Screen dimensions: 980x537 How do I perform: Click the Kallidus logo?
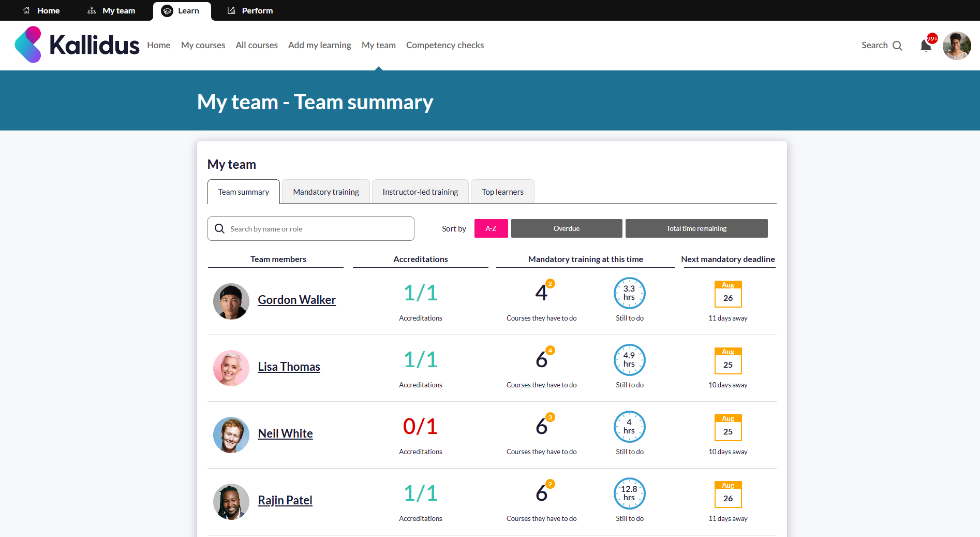pyautogui.click(x=77, y=45)
